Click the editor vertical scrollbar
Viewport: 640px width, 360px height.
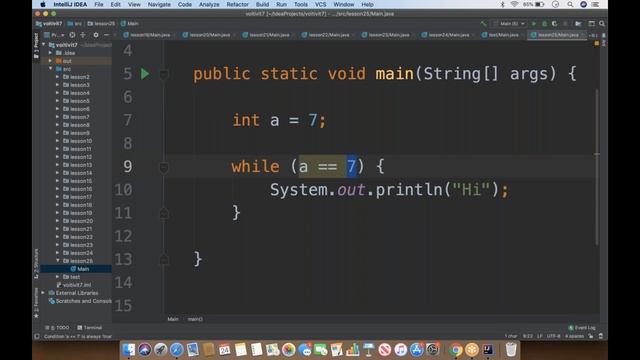point(597,167)
